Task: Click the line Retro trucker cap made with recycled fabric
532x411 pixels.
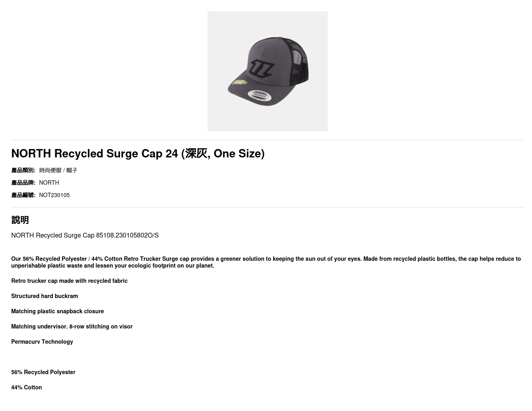Action: point(69,281)
